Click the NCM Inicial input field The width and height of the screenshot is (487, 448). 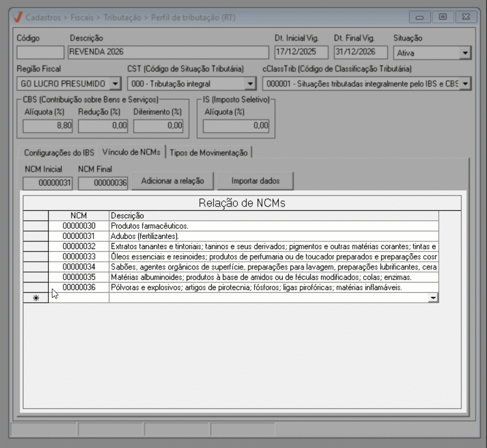[x=47, y=183]
